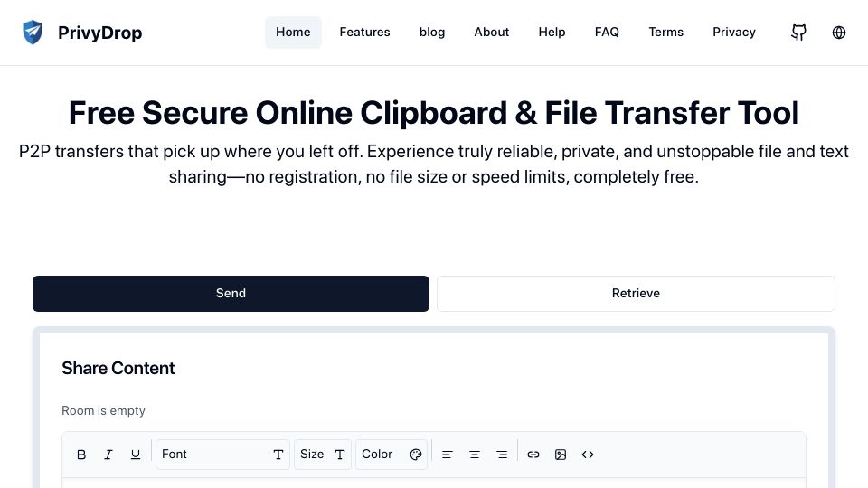Click the 'Room is empty' status text
The width and height of the screenshot is (868, 488).
click(103, 410)
